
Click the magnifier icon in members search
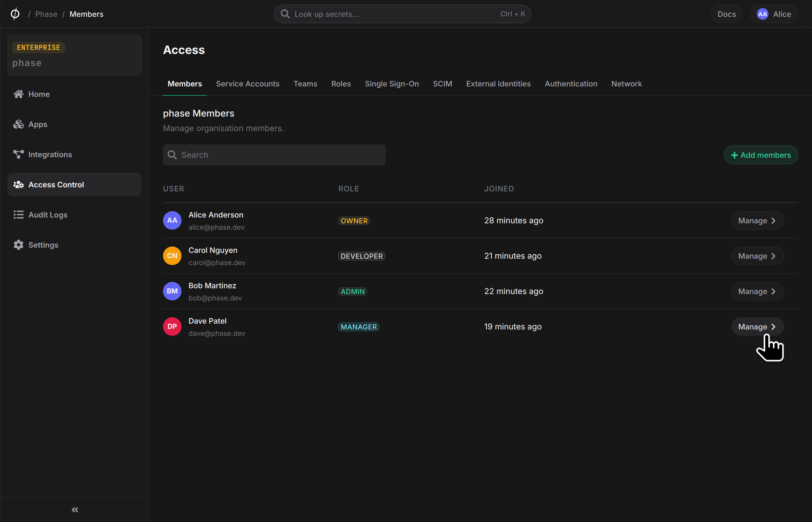172,155
